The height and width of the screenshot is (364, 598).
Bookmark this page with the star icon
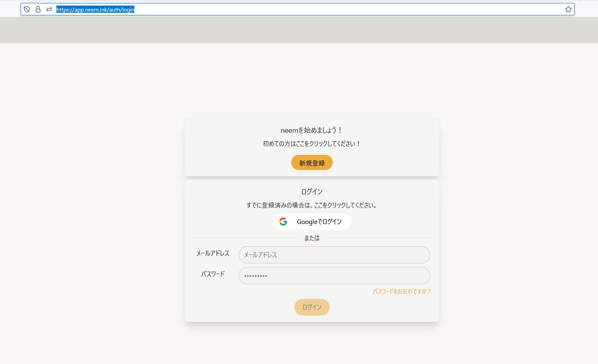tap(568, 9)
